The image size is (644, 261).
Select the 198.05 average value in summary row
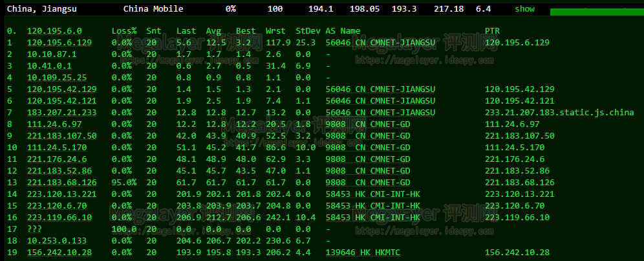click(x=365, y=8)
